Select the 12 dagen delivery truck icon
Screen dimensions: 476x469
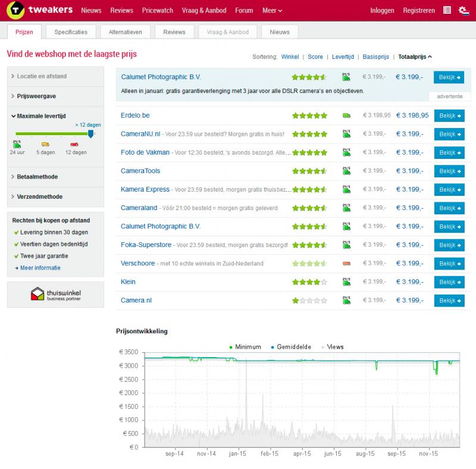74,144
